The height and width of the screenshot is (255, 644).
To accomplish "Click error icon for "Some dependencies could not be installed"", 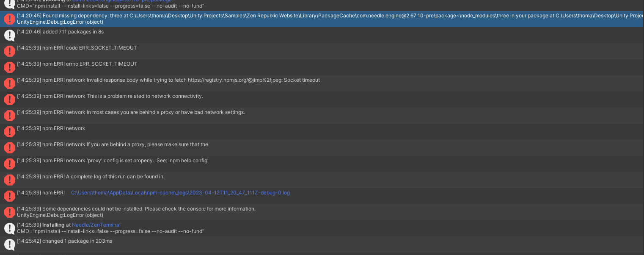I will 9,212.
